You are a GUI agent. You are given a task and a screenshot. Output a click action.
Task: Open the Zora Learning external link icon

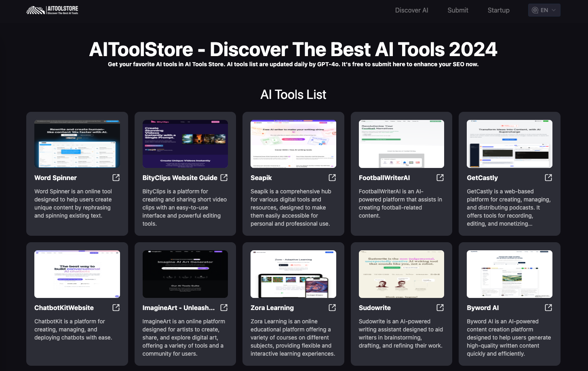point(332,307)
